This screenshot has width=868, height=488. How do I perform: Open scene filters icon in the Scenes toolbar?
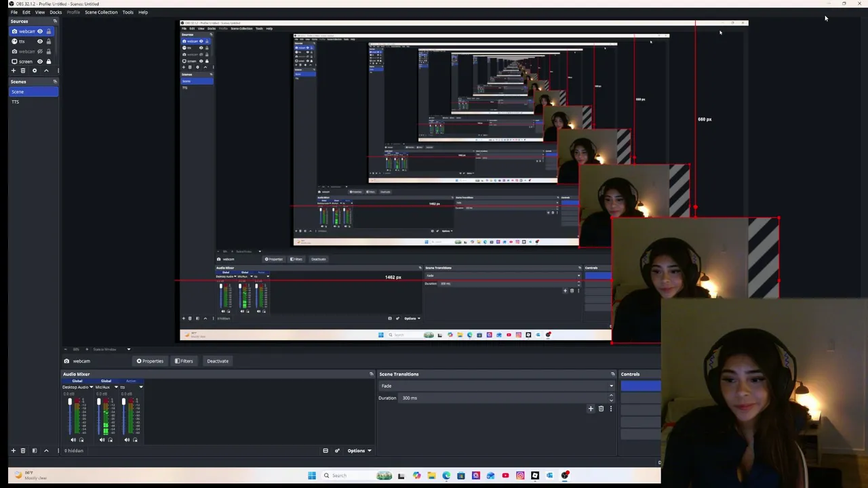pos(35,451)
